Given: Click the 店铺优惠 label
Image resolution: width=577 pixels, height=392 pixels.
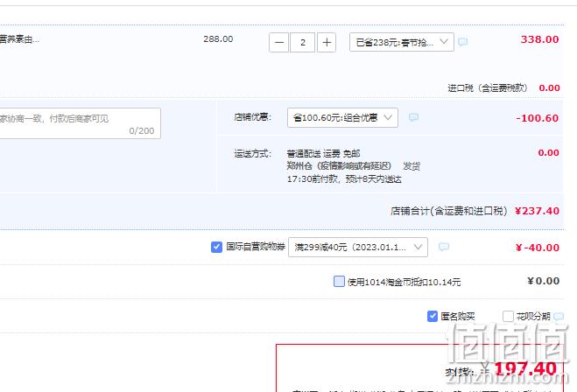Looking at the screenshot, I should point(253,117).
